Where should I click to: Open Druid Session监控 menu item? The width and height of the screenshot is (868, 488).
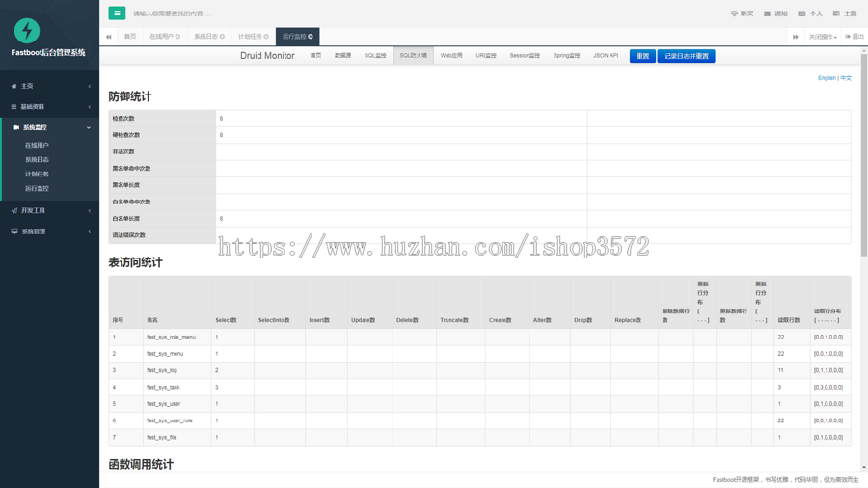point(525,56)
